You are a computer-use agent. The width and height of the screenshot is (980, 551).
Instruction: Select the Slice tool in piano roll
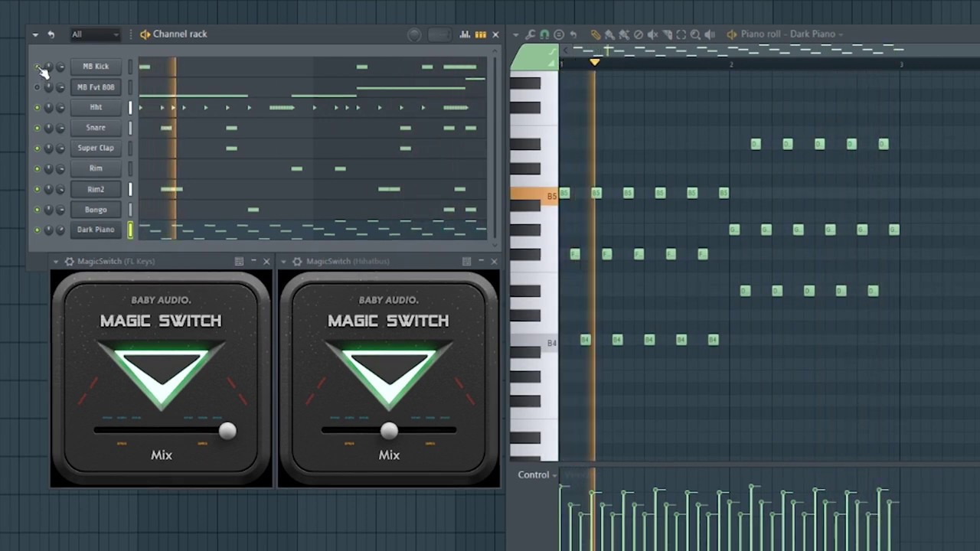coord(667,34)
